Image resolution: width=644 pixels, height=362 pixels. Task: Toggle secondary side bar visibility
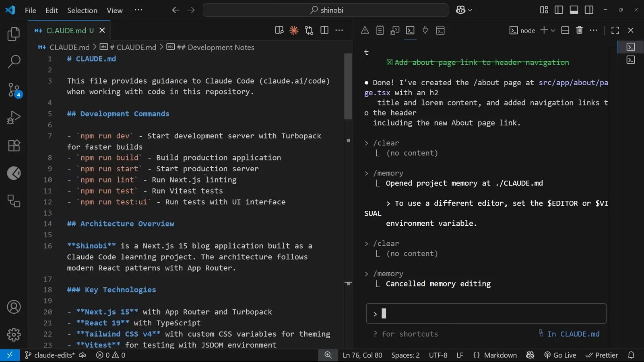[589, 10]
